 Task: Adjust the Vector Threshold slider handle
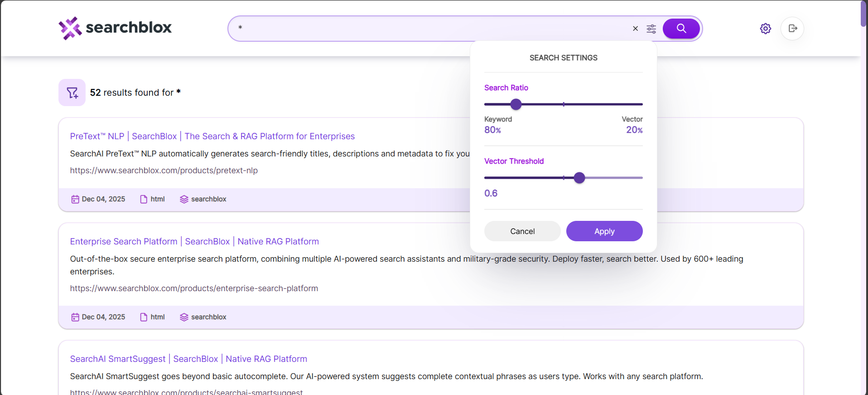point(579,178)
